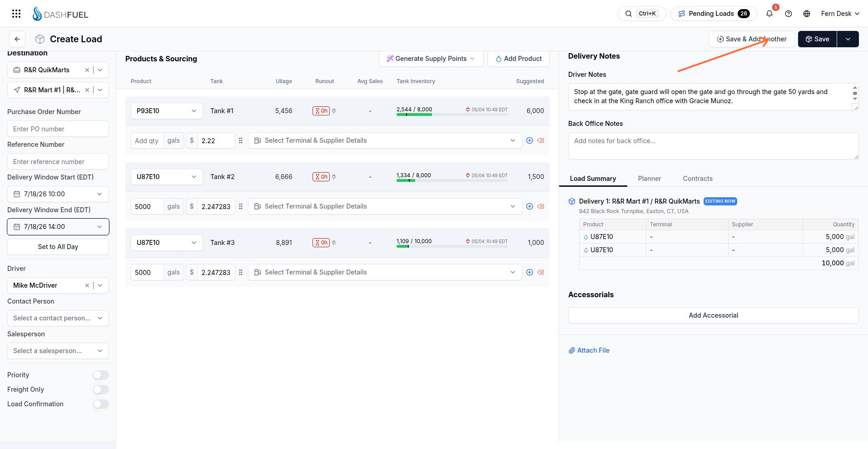Open Salesperson dropdown
Viewport: 868px width, 449px height.
pos(58,351)
